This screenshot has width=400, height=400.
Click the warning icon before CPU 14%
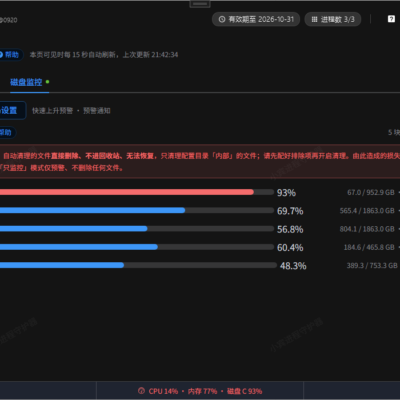pos(141,391)
